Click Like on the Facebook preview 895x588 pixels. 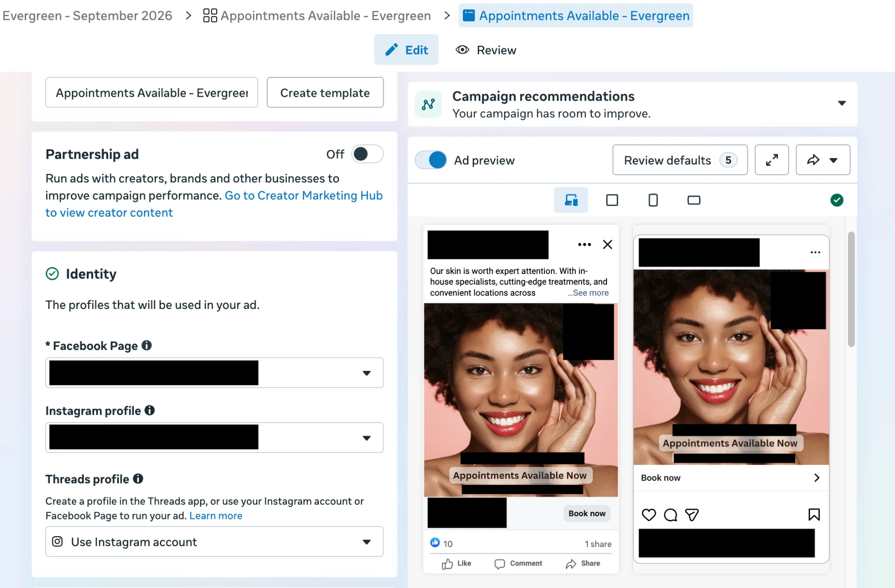(456, 563)
